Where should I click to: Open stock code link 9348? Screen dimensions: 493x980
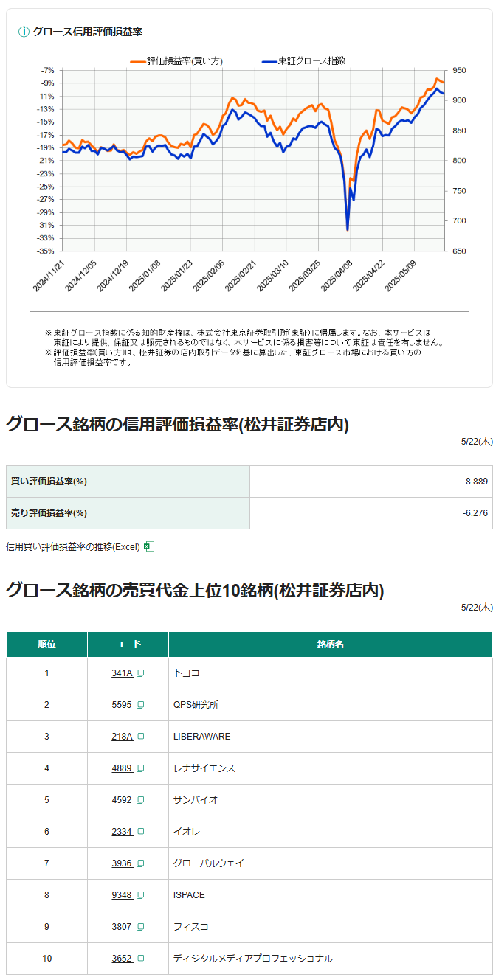(123, 895)
